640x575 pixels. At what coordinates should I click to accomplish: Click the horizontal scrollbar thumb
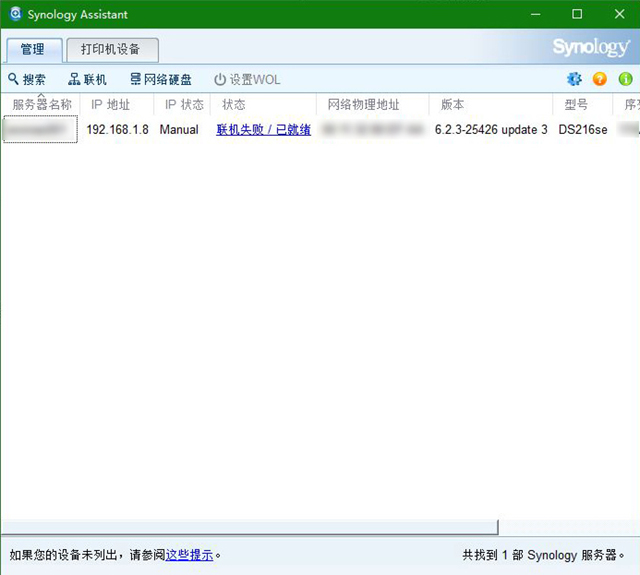point(250,527)
